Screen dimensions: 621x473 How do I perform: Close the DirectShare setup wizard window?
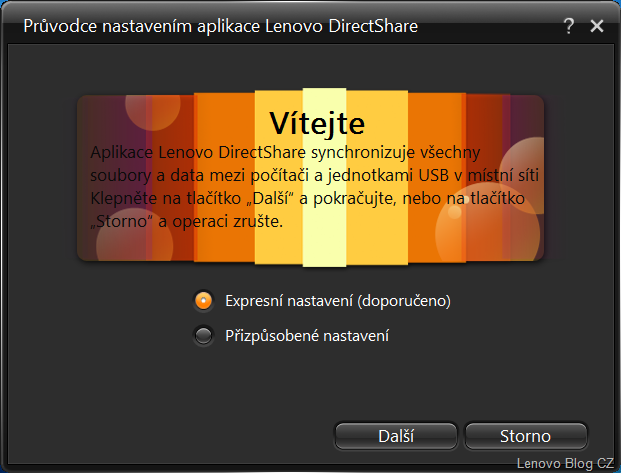click(597, 26)
